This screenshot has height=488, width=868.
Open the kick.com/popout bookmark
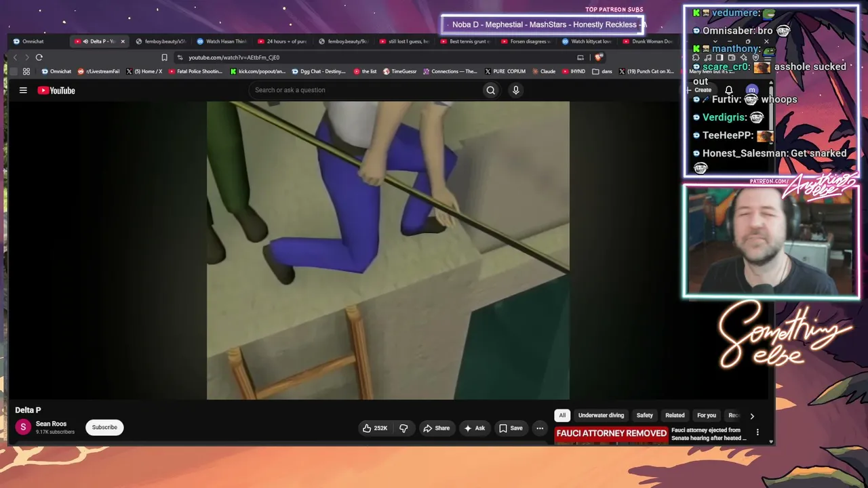point(258,71)
